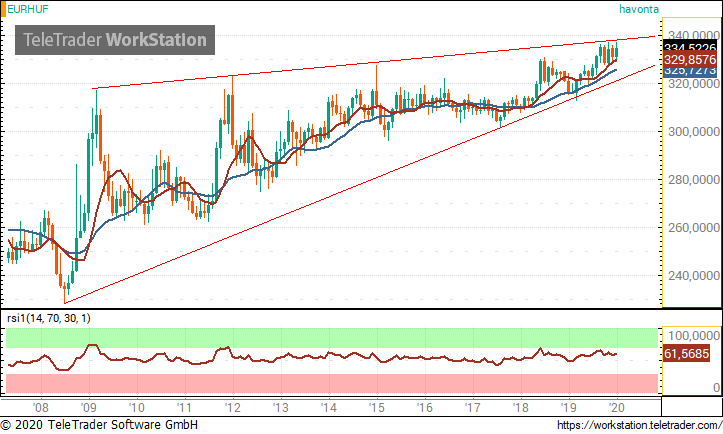Viewport: 723px width, 434px height.
Task: Click the © 2020 TeleTrader Software GmbH text
Action: [99, 425]
